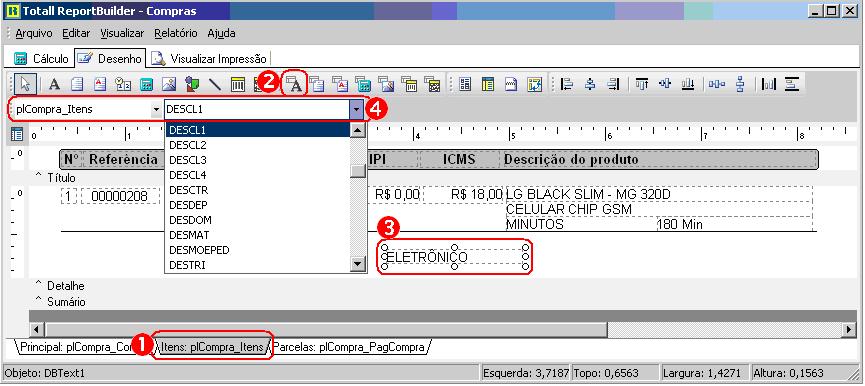Insert a PageBreak component
Image resolution: width=865 pixels, height=386 pixels.
pos(511,84)
